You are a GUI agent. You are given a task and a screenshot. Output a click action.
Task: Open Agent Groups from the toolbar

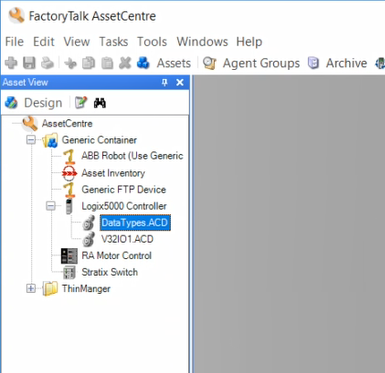point(252,63)
